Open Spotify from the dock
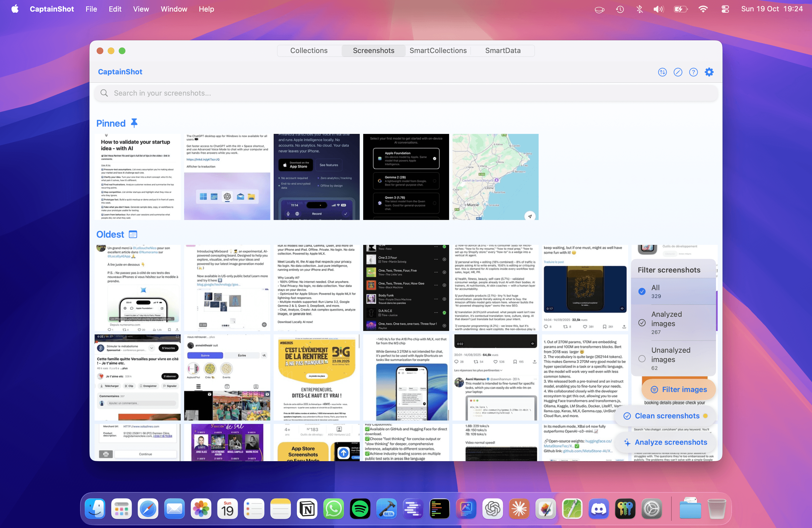 pyautogui.click(x=360, y=509)
